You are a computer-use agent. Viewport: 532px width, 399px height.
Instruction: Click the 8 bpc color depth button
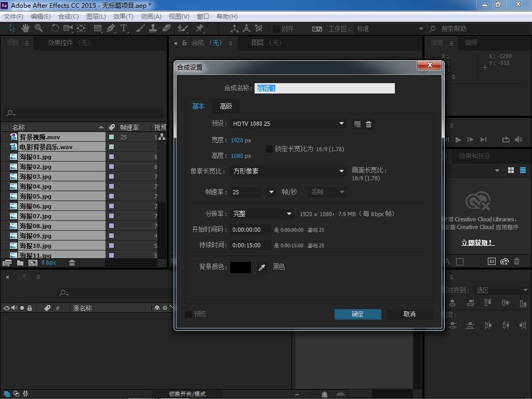click(49, 262)
